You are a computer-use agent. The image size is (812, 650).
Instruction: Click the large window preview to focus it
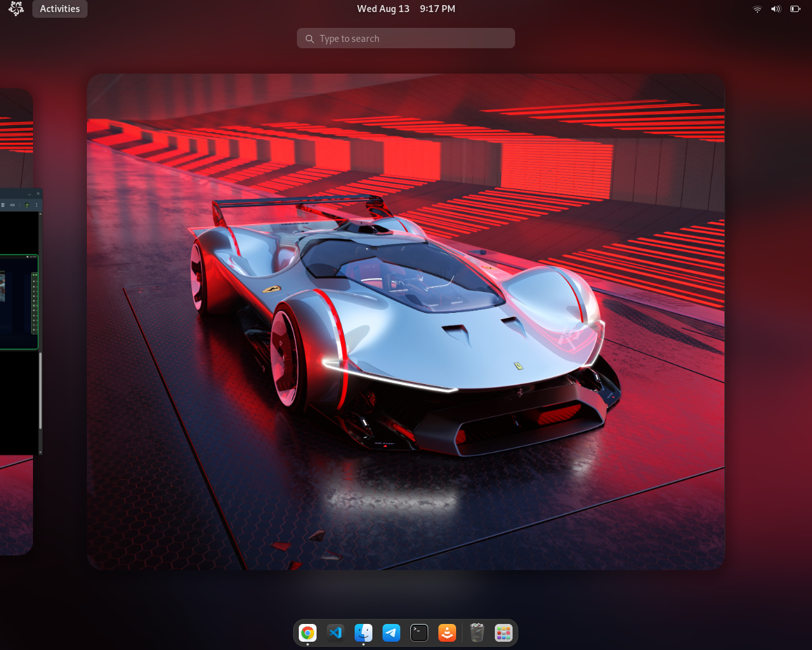(406, 321)
